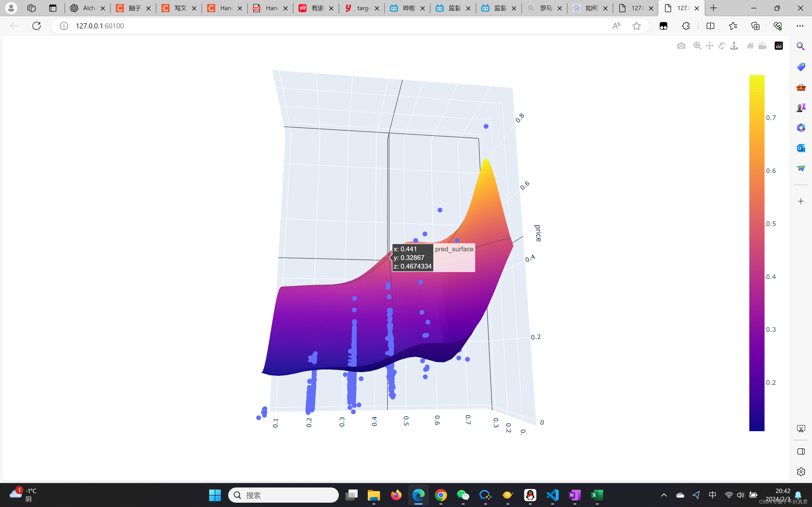The height and width of the screenshot is (507, 812).
Task: Open Browser essentials heart icon
Action: click(778, 26)
